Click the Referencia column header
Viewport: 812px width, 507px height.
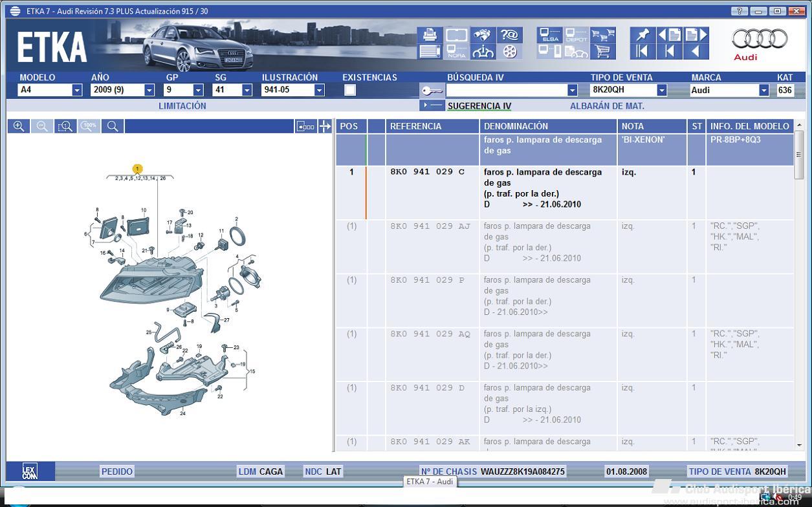coord(432,126)
